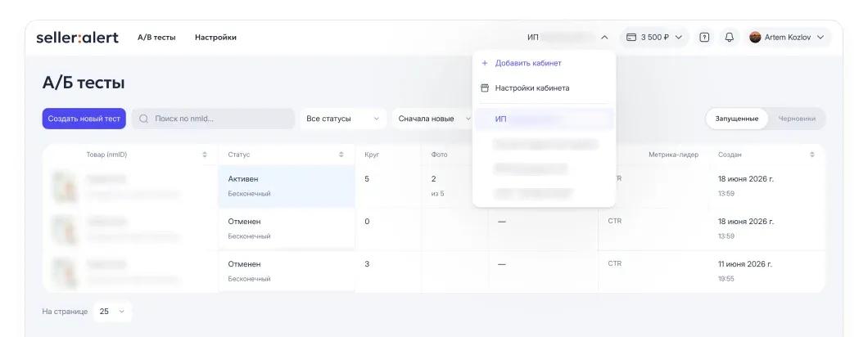The image size is (868, 337).
Task: Open the Artem Kozlov user menu chevron
Action: pyautogui.click(x=821, y=38)
